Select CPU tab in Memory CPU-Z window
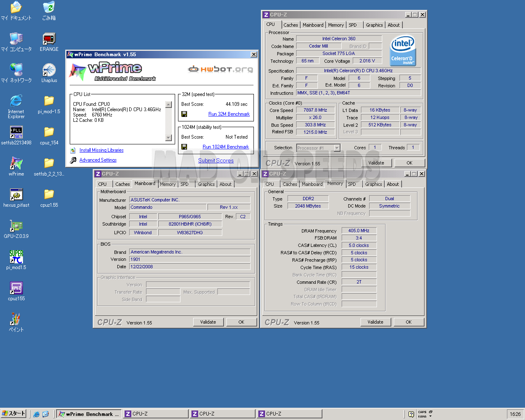 pyautogui.click(x=269, y=184)
